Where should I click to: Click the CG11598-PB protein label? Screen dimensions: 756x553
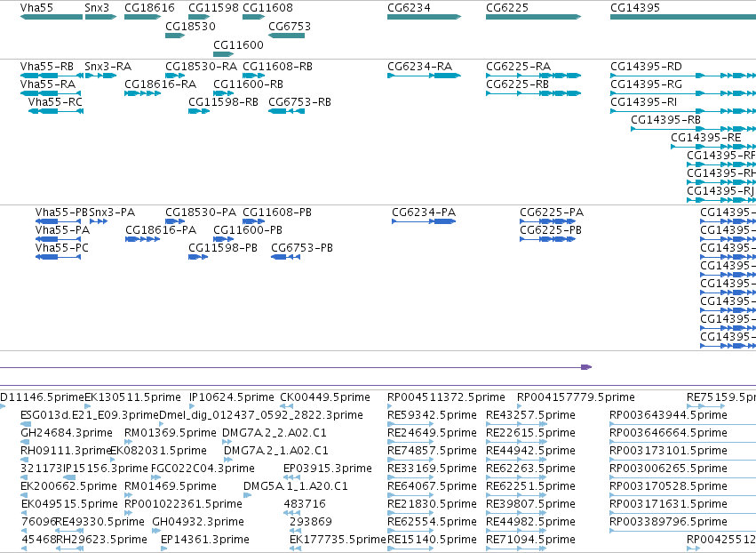click(x=223, y=249)
